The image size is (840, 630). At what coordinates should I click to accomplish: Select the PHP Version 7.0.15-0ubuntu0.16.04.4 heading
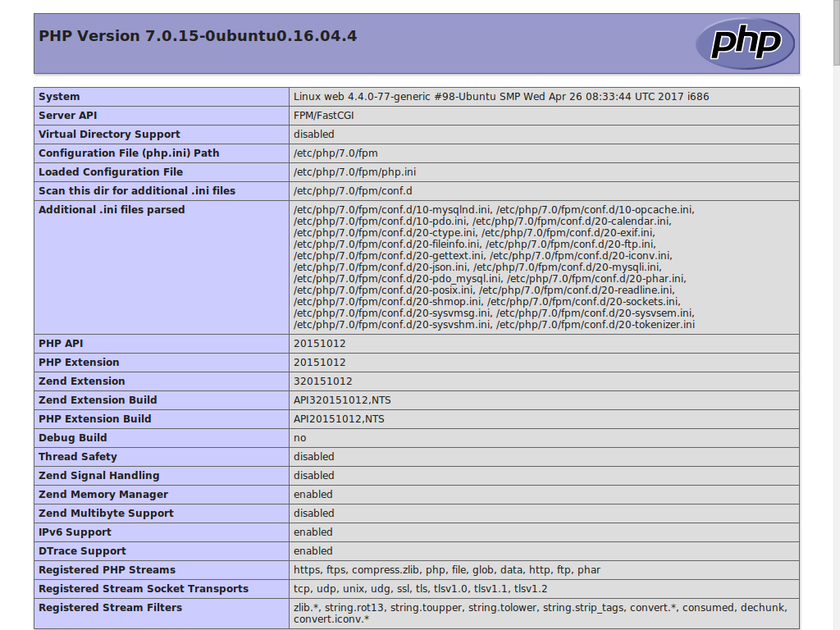pyautogui.click(x=198, y=36)
